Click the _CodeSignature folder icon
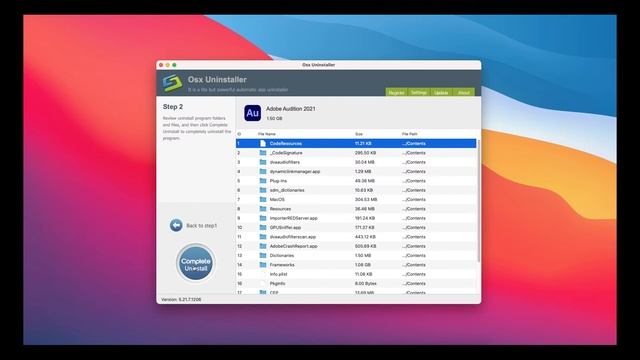640x360 pixels. coord(263,153)
